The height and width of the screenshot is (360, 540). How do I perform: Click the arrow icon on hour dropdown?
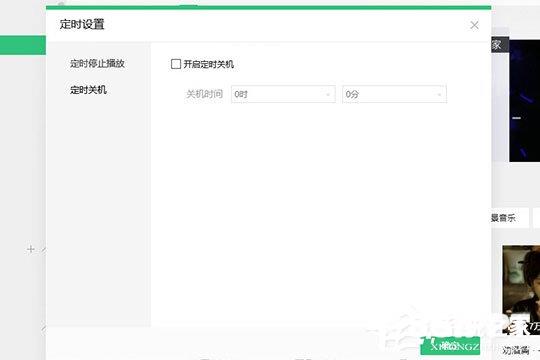328,95
